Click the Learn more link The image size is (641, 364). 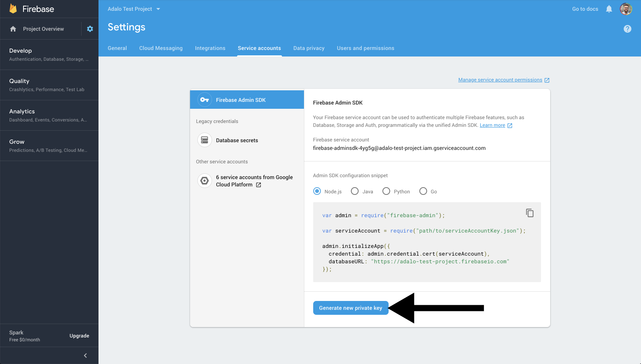[x=492, y=125]
